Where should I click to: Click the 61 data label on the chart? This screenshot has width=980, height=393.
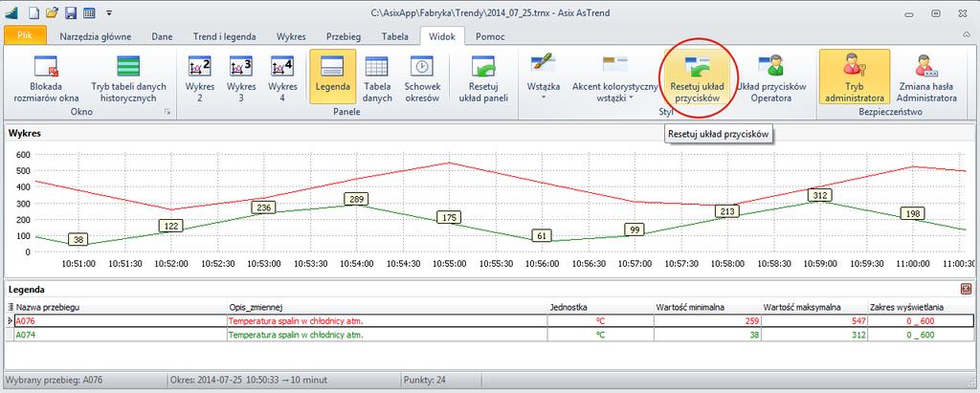point(542,235)
